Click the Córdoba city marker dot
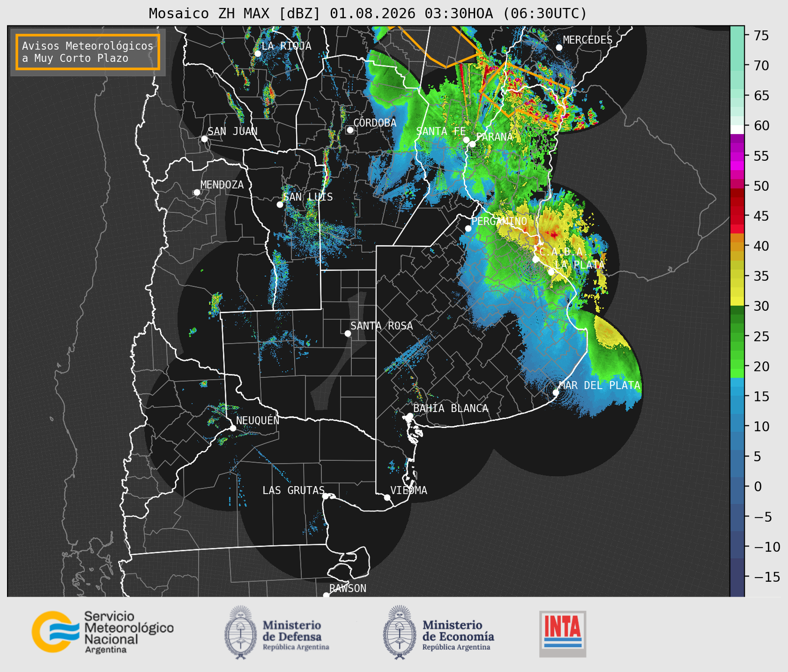 click(350, 130)
